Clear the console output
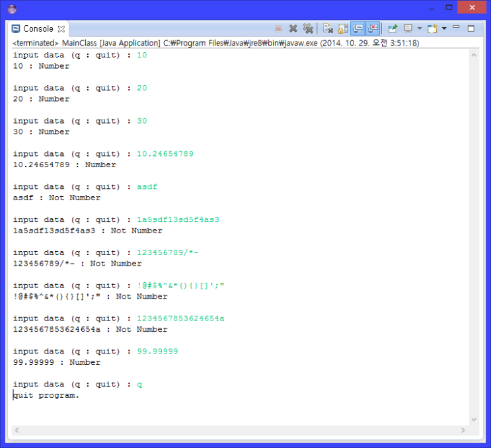This screenshot has height=448, width=491. 328,28
